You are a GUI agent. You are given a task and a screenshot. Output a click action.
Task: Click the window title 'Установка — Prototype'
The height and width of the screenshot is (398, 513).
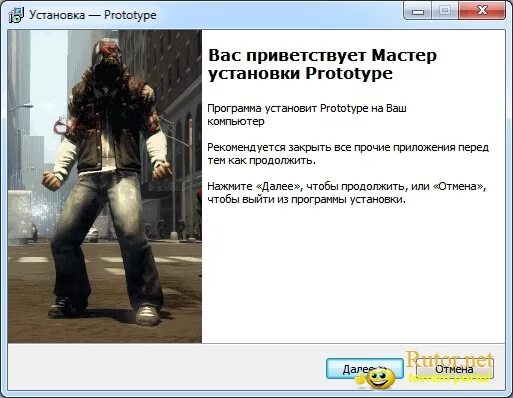[x=93, y=15]
